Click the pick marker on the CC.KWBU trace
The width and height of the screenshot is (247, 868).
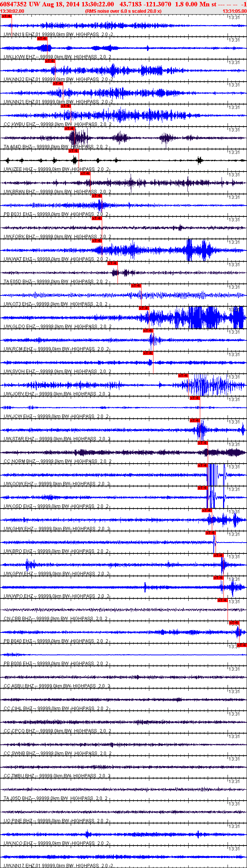(65, 106)
